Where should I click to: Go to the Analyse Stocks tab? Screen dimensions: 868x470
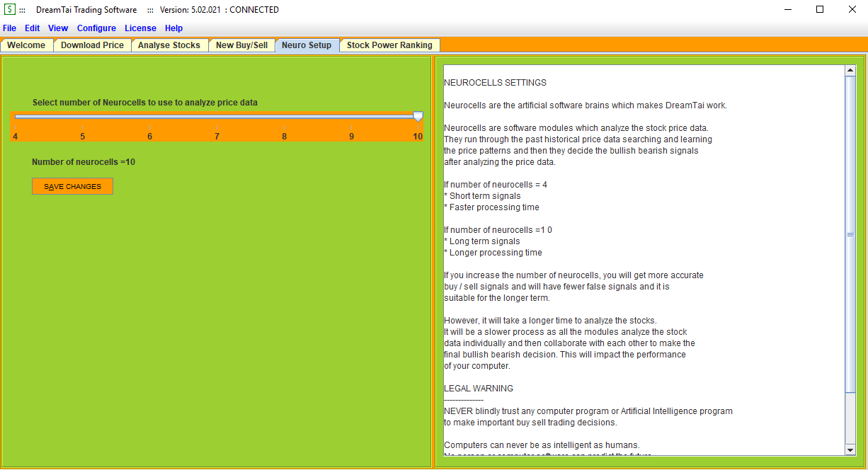(x=169, y=45)
